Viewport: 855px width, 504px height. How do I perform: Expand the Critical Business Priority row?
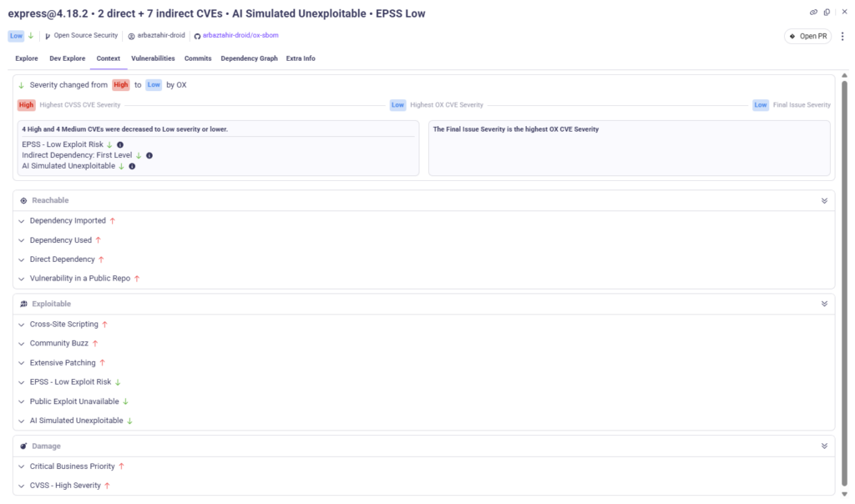click(x=21, y=467)
